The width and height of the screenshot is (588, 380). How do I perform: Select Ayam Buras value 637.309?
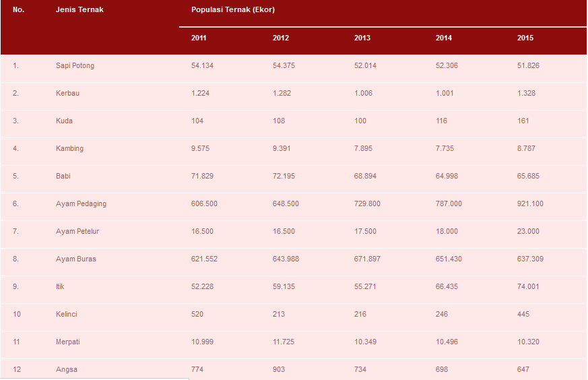pos(530,259)
